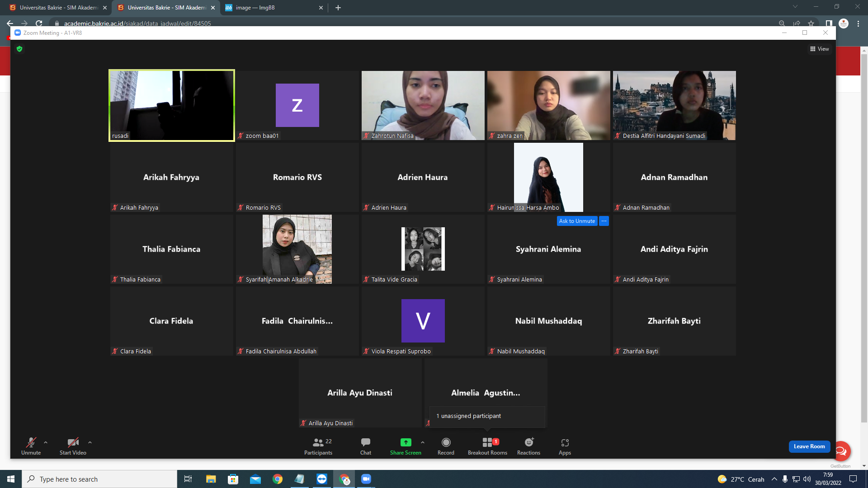Open Chrome tab search chevron
The width and height of the screenshot is (868, 488).
click(x=795, y=6)
